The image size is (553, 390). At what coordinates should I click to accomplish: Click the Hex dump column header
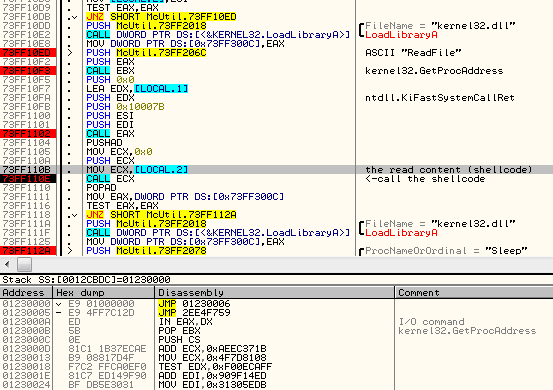(104, 293)
